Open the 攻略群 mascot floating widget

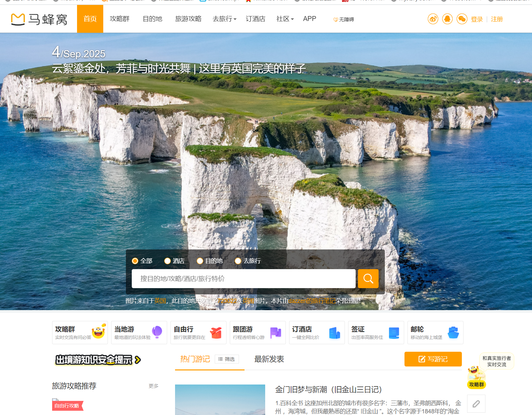click(476, 377)
